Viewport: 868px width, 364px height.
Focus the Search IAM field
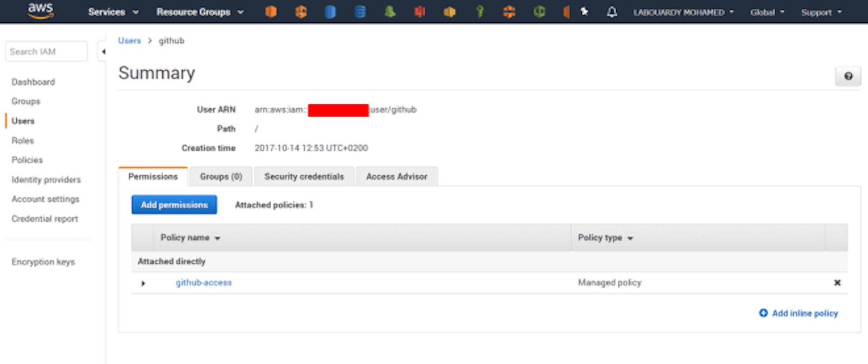(x=46, y=51)
